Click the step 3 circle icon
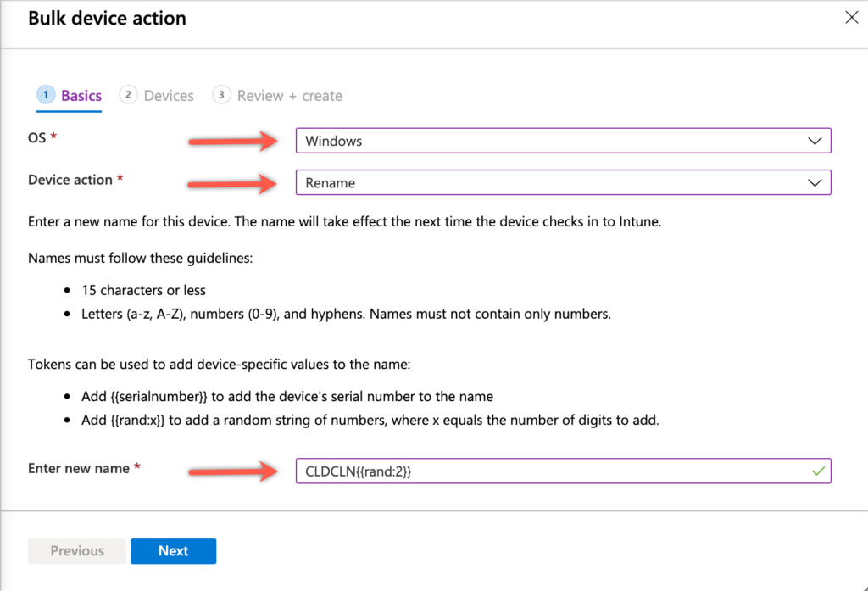The width and height of the screenshot is (868, 591). pyautogui.click(x=221, y=95)
